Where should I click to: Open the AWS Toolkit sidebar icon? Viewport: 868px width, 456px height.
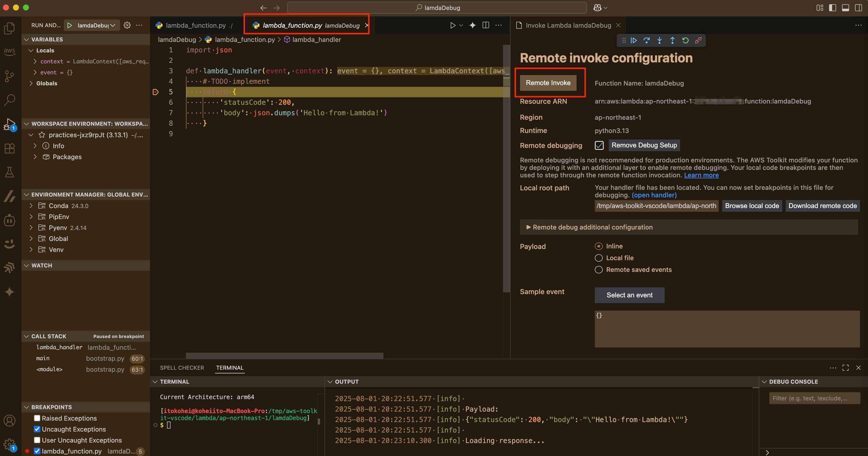click(9, 51)
